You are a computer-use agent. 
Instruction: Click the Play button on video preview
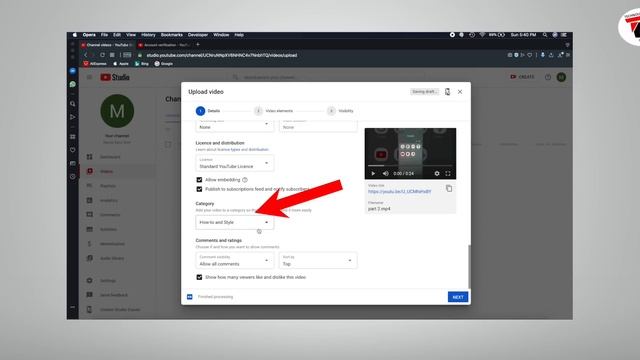[x=373, y=173]
